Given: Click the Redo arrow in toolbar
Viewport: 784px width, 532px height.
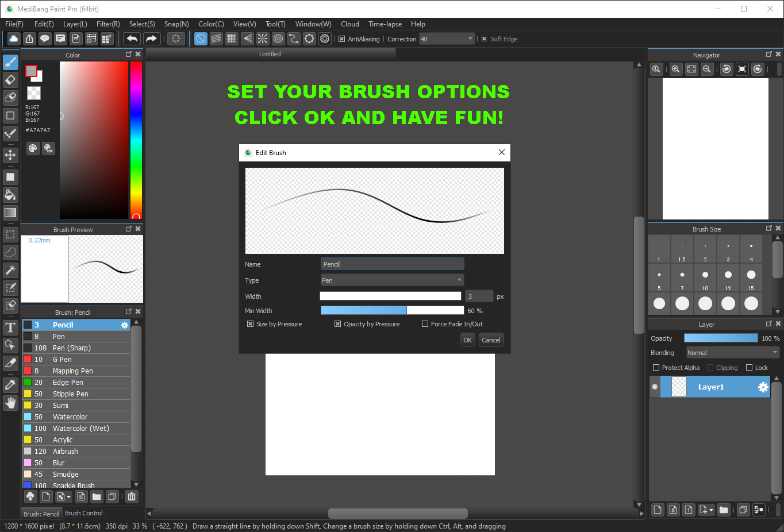Looking at the screenshot, I should 151,38.
